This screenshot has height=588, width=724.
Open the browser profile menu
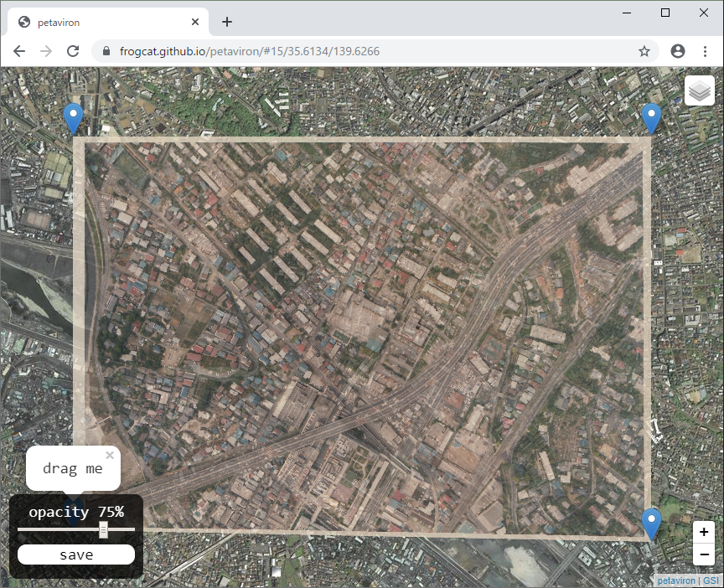(x=677, y=51)
